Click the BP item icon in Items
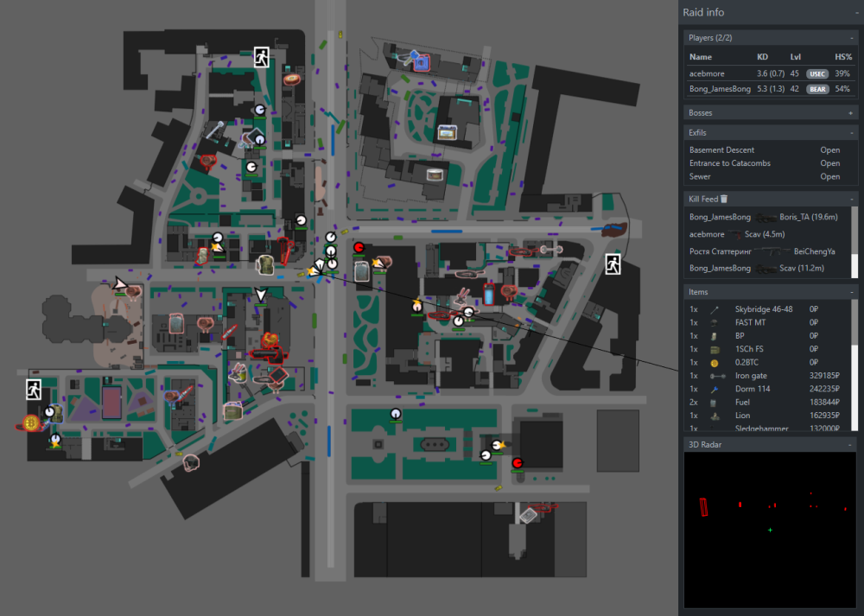This screenshot has height=616, width=864. click(x=715, y=336)
